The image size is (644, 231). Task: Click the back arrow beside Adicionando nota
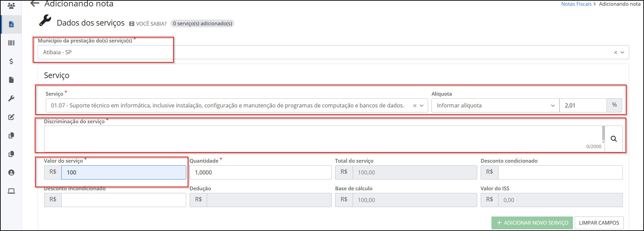35,4
